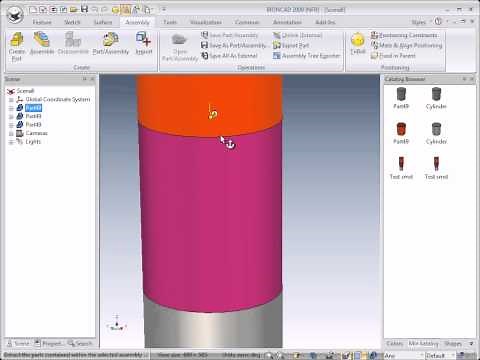Click the Undo quick access icon
This screenshot has height=360, width=480.
(x=95, y=10)
